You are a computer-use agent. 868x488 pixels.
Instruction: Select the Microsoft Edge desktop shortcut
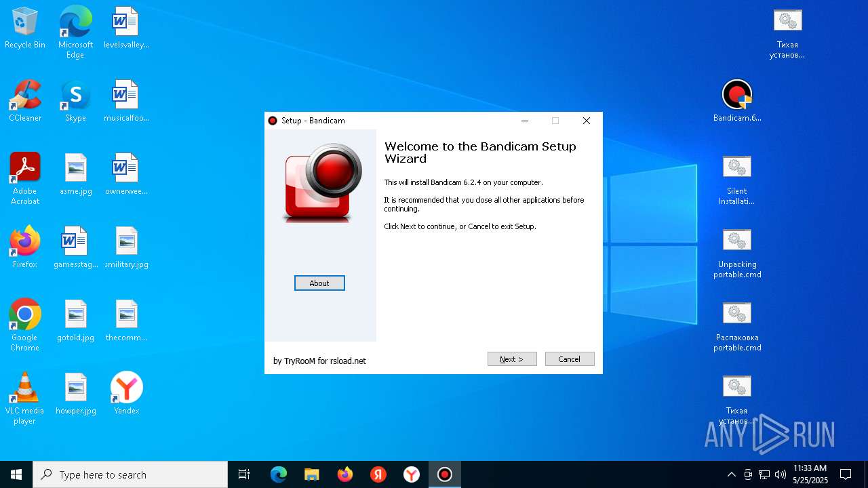75,33
